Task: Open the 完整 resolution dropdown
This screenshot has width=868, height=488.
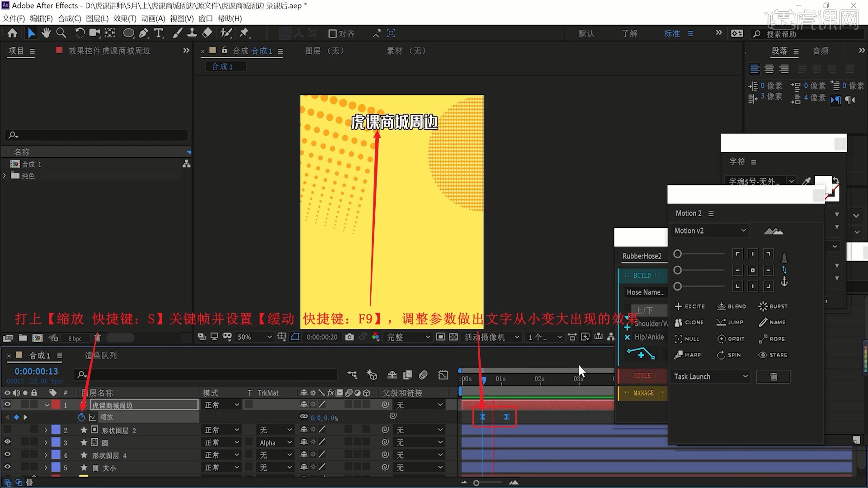Action: click(x=408, y=337)
